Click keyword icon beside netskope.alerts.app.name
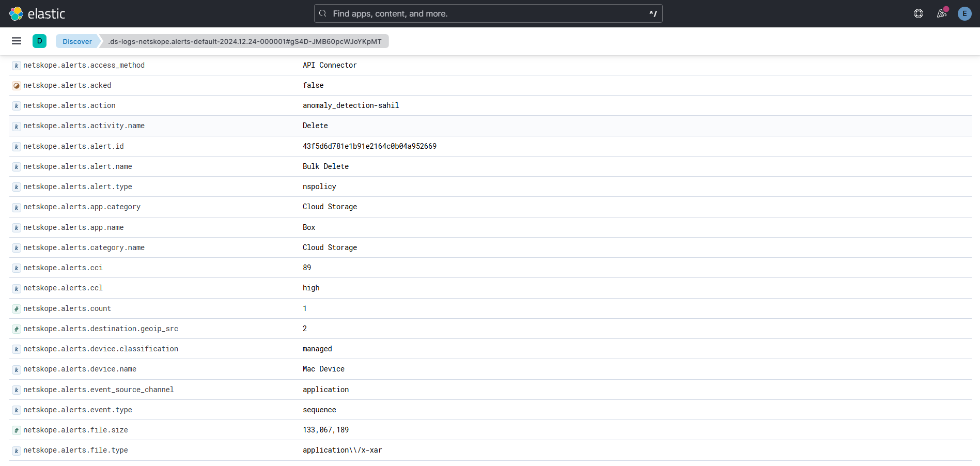Viewport: 980px width, 466px height. [x=17, y=228]
